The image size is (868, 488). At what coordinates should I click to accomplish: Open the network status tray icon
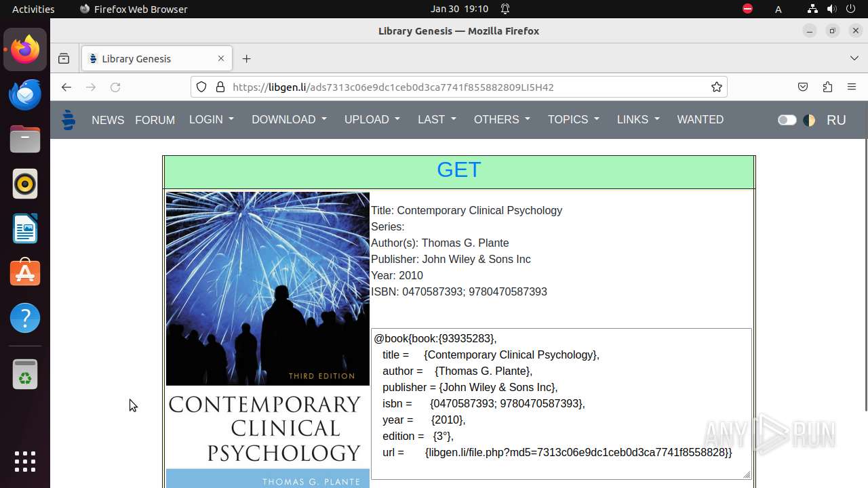click(x=812, y=9)
